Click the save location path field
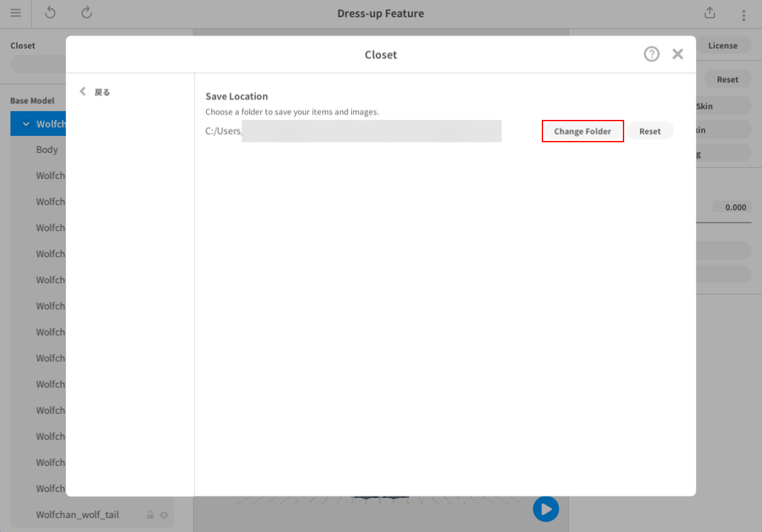The width and height of the screenshot is (762, 532). 354,131
